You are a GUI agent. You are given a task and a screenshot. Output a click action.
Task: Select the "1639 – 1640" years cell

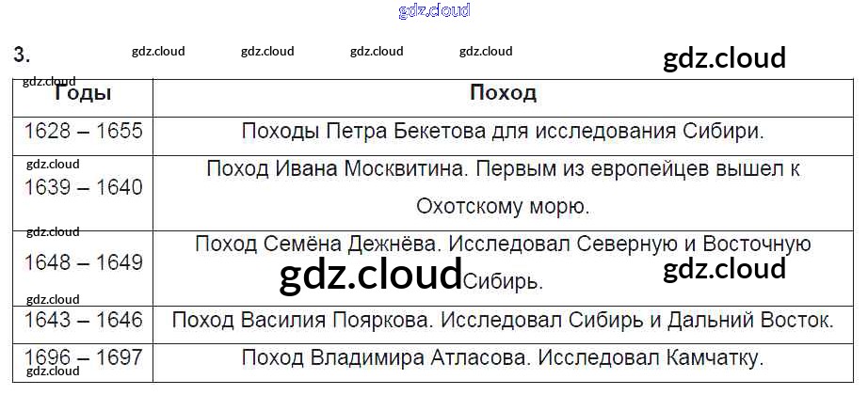click(x=83, y=187)
